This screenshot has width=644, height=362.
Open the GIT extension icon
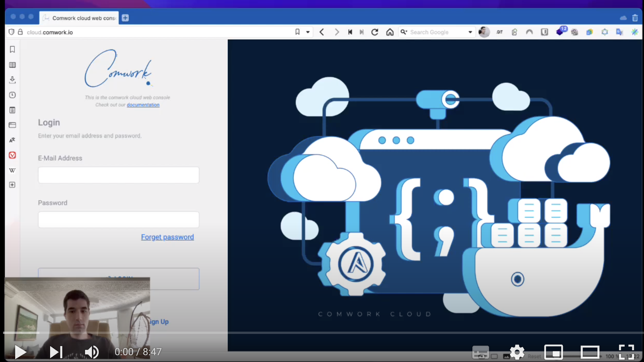pos(500,32)
